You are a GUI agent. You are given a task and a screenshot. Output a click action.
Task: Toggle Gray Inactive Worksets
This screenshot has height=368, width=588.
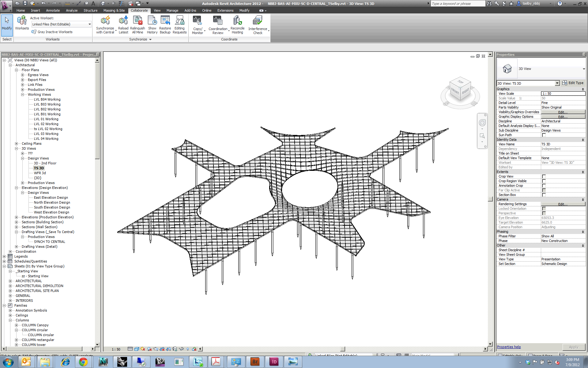point(52,32)
